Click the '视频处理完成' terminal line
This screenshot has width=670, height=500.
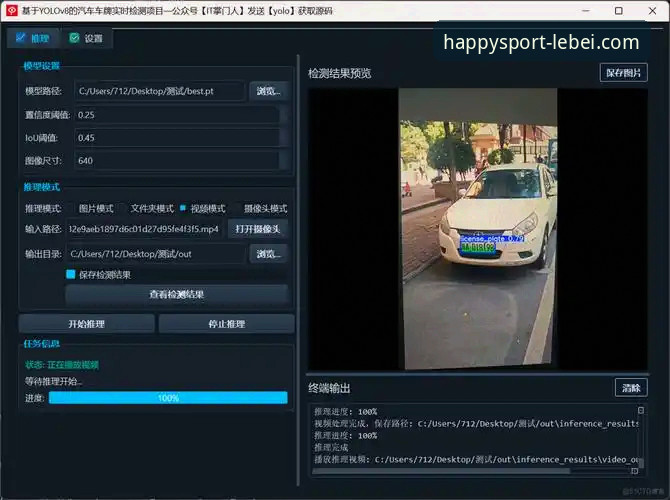click(476, 424)
